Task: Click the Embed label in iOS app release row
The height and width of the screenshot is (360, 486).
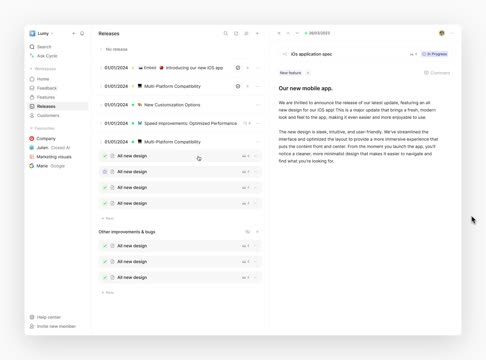Action: [147, 68]
